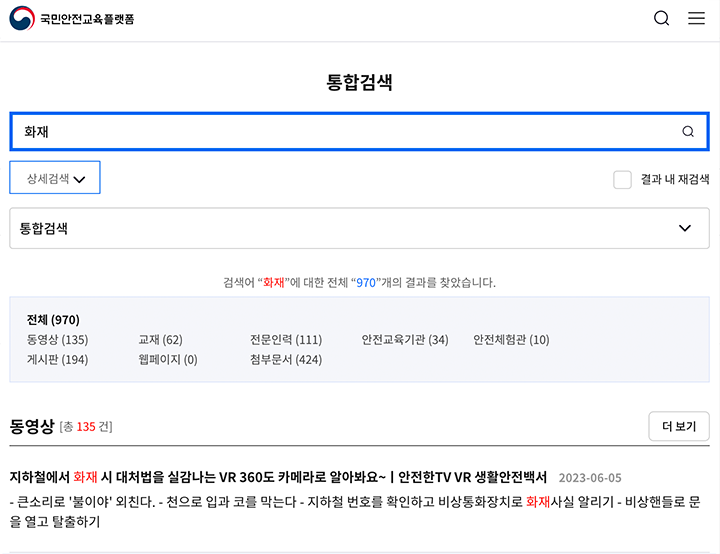Filter results by 동영상 (135)
The image size is (720, 554).
point(57,340)
